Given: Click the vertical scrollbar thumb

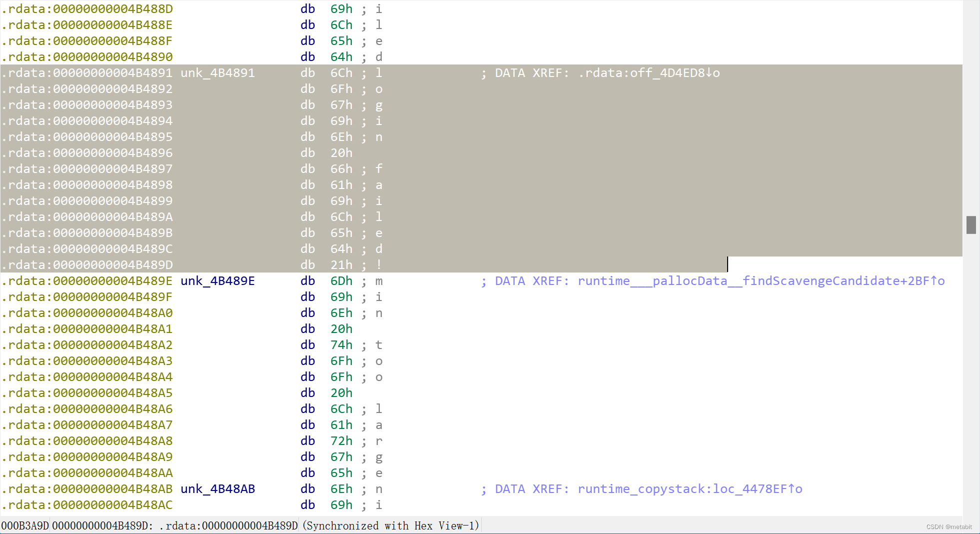Looking at the screenshot, I should coord(971,225).
